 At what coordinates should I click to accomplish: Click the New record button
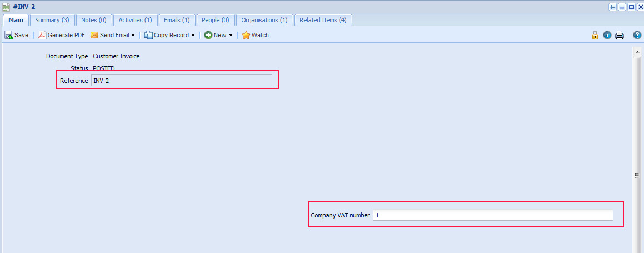pyautogui.click(x=215, y=36)
